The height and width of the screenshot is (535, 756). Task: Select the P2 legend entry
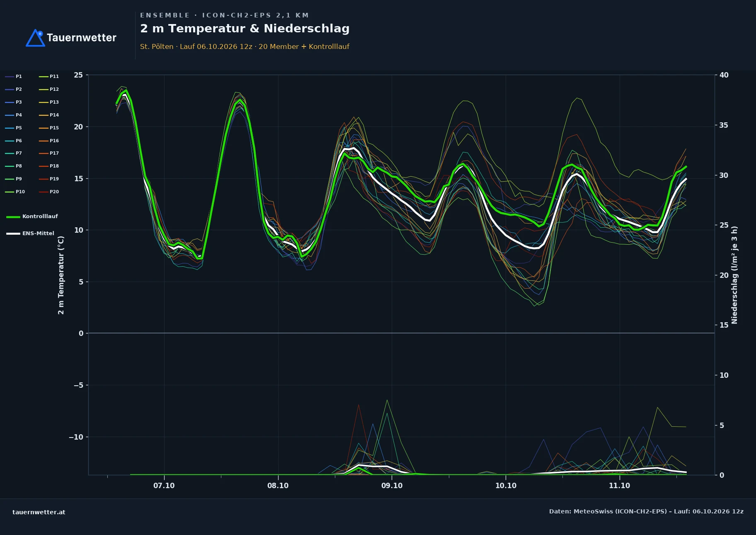click(14, 89)
